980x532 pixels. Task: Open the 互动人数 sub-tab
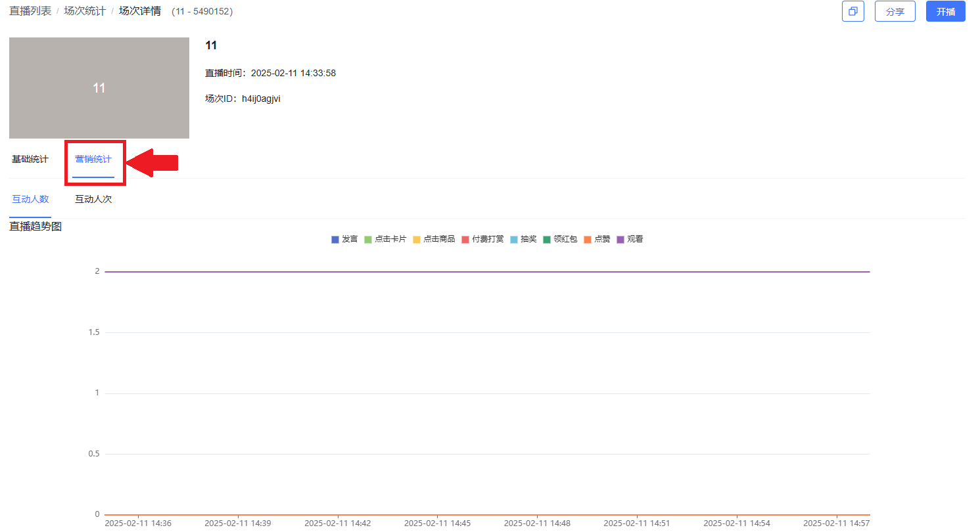30,200
